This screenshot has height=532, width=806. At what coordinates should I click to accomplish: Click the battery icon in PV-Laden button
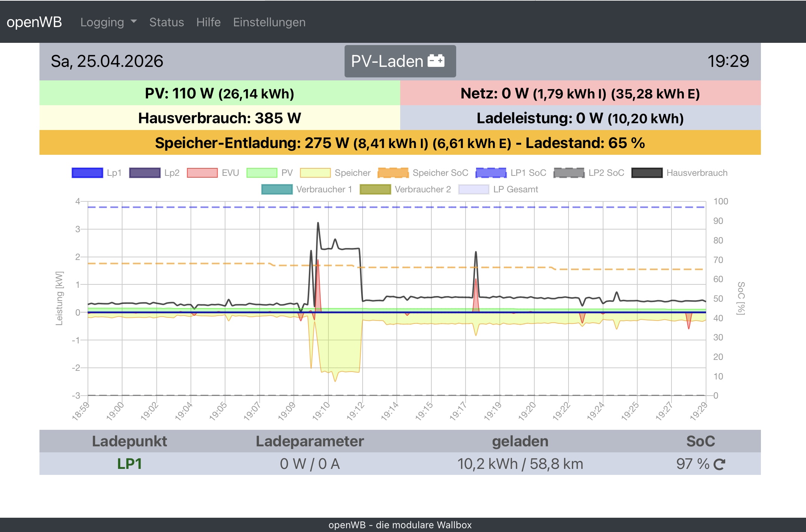436,61
